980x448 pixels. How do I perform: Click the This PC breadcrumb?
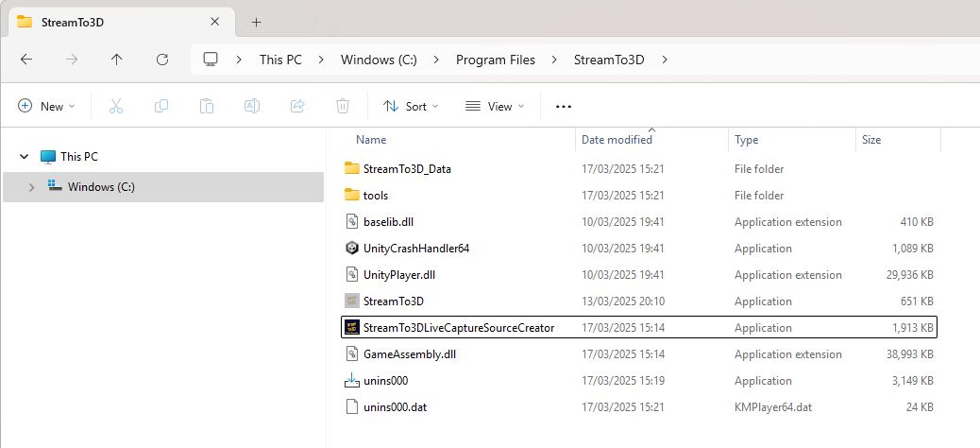point(280,60)
